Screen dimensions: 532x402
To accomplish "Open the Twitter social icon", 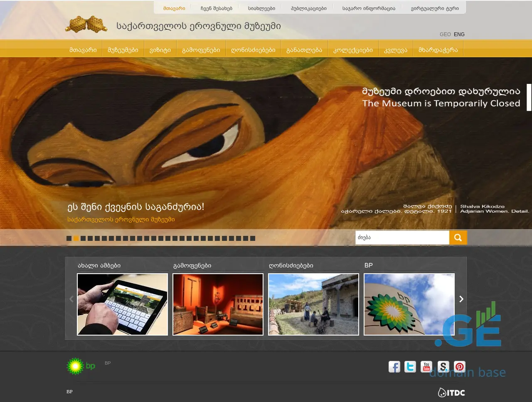I will [x=410, y=367].
